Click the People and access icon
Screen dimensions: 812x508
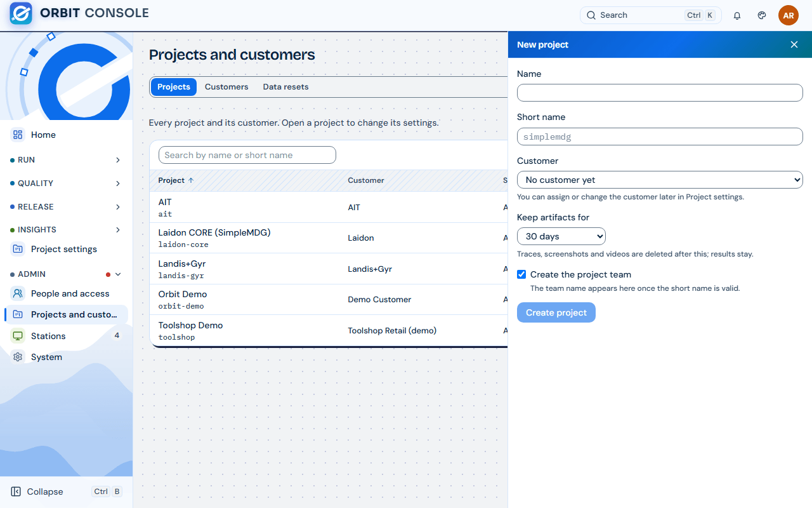point(18,293)
